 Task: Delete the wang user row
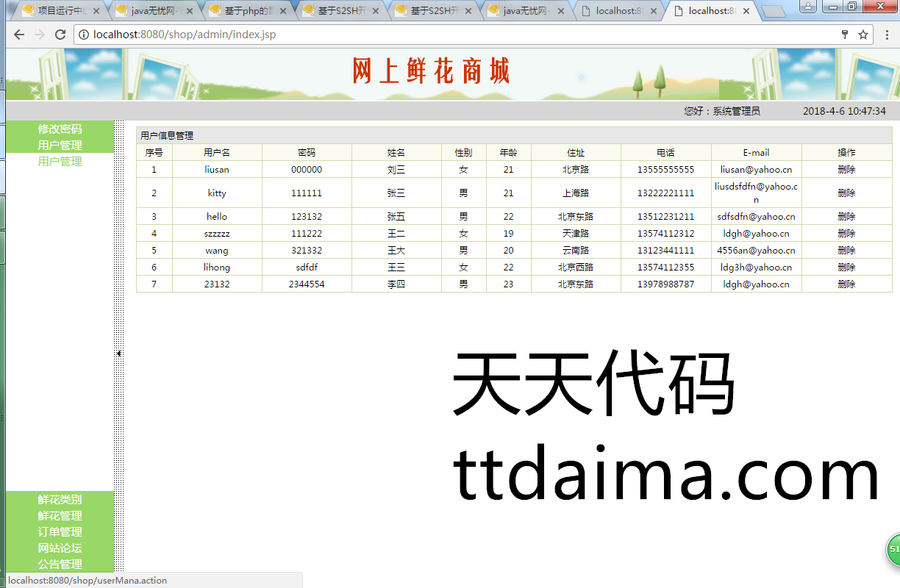pyautogui.click(x=846, y=251)
